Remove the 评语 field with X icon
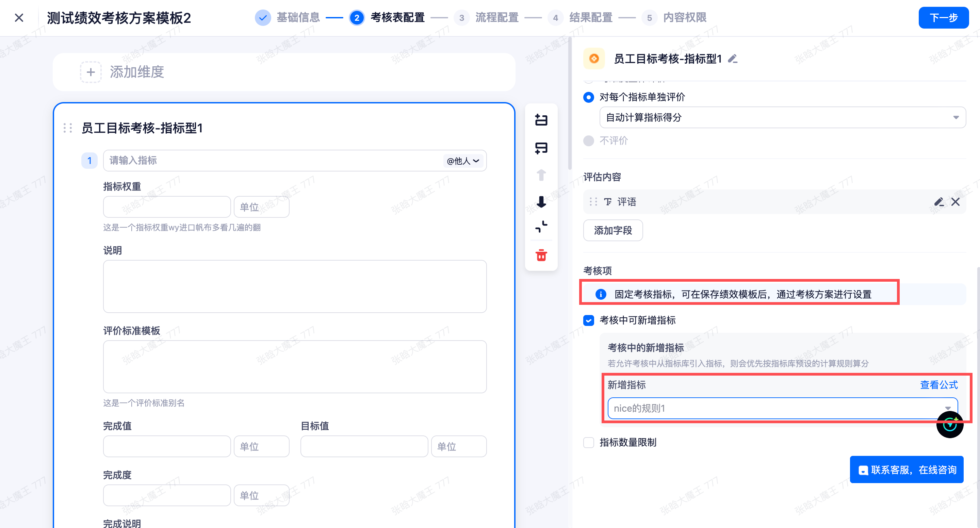 955,202
